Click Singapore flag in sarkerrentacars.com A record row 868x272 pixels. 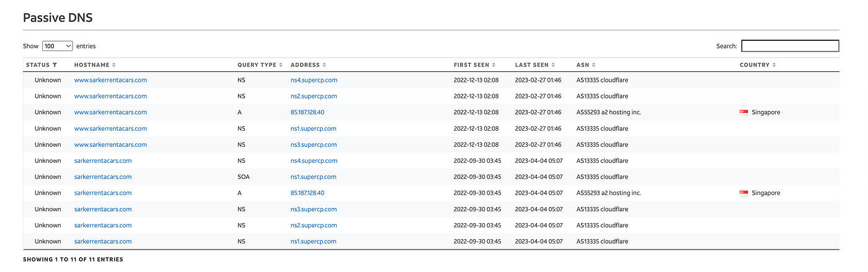744,193
